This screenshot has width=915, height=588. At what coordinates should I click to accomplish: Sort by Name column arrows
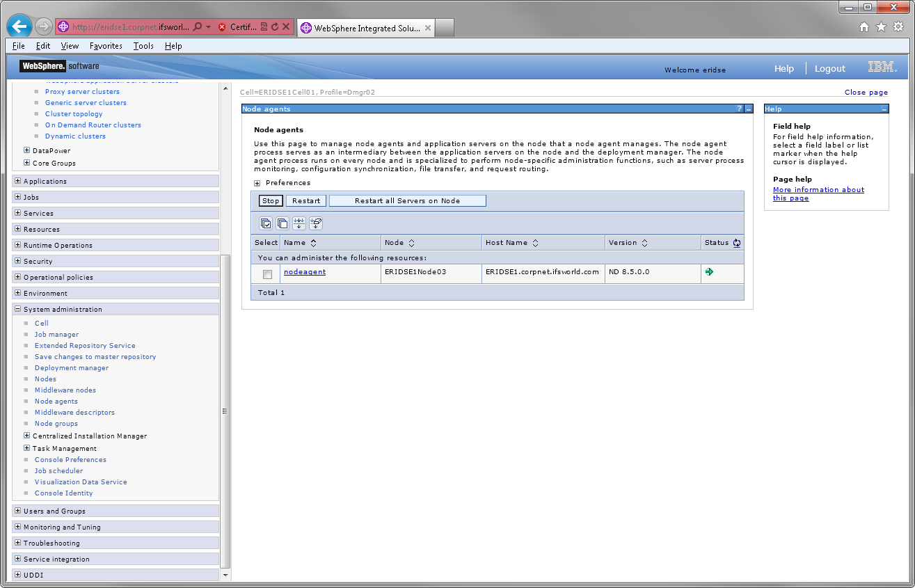[313, 243]
